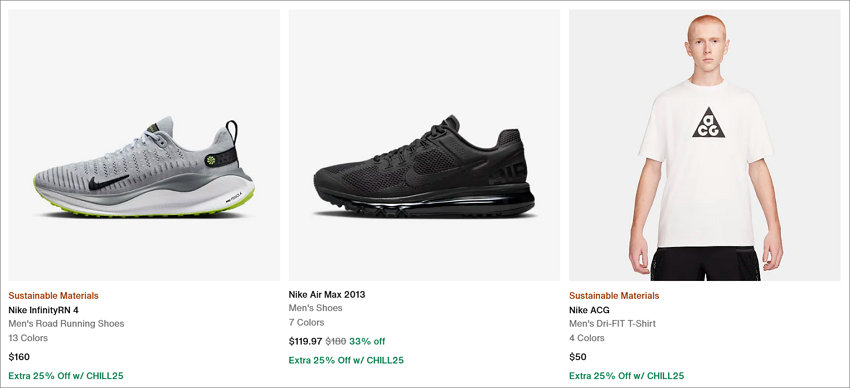Select Men's Dri-FIT T-Shirt subtitle
This screenshot has height=388, width=850.
613,324
